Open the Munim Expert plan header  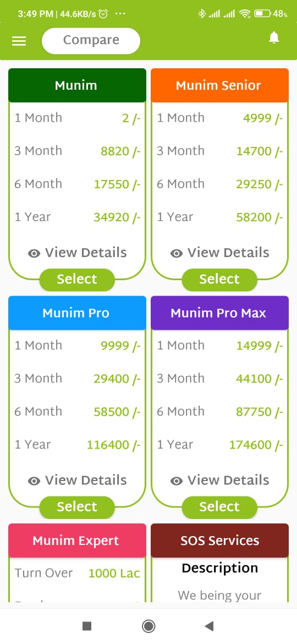coord(77,541)
